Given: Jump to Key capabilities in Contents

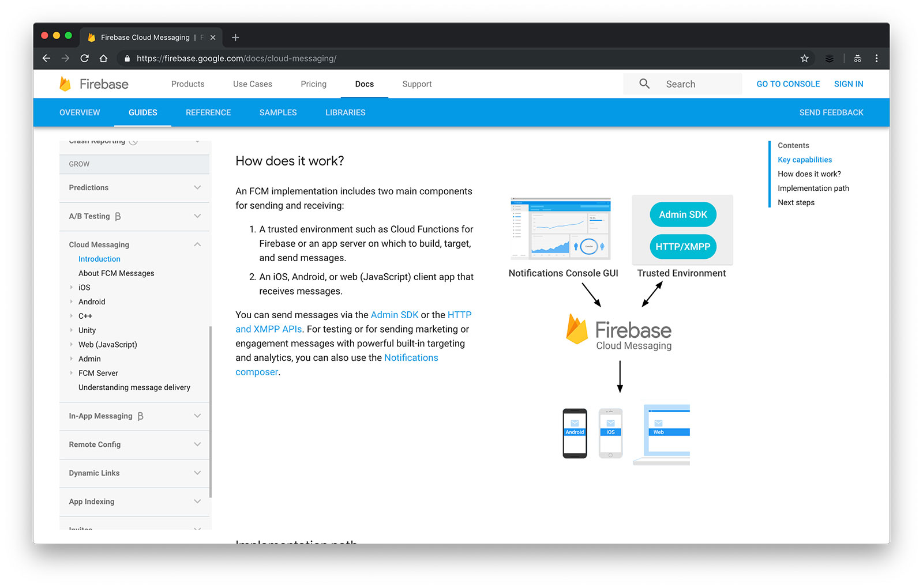Looking at the screenshot, I should tap(805, 160).
